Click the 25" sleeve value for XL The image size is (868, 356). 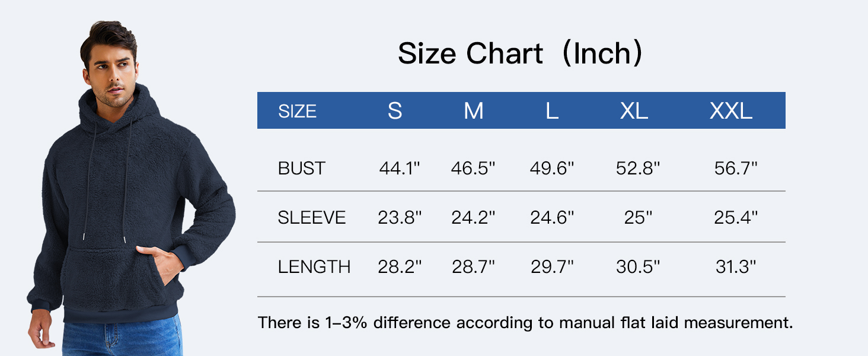638,218
